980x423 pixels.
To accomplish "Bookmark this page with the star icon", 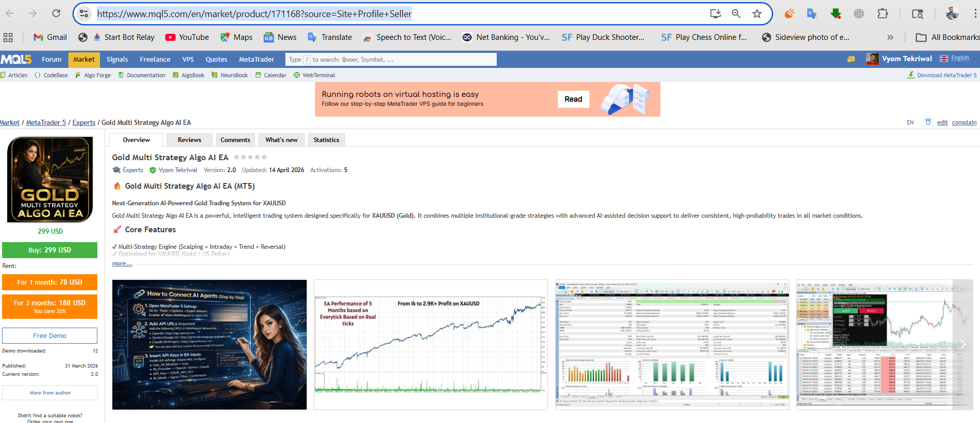I will tap(757, 13).
